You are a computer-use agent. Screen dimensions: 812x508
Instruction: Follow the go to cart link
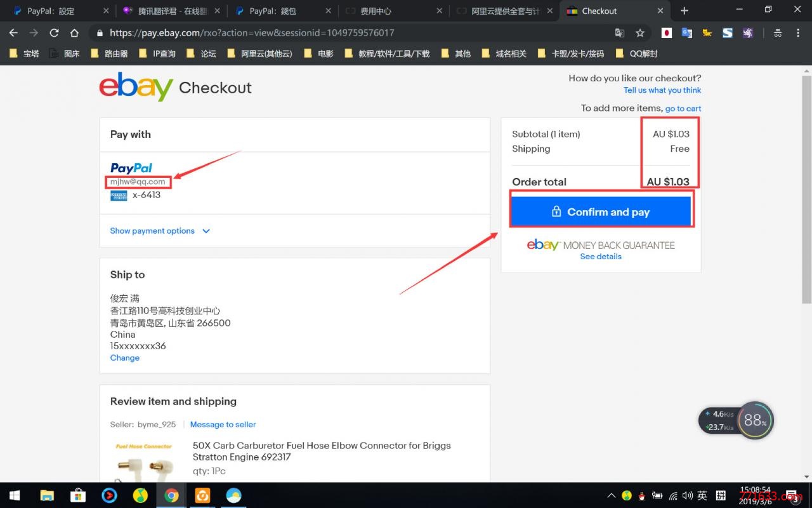[x=683, y=109]
